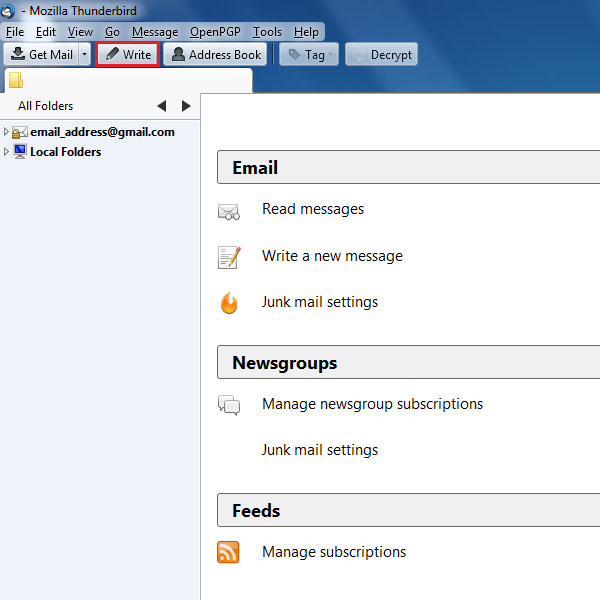Open the OpenPGP menu

215,32
